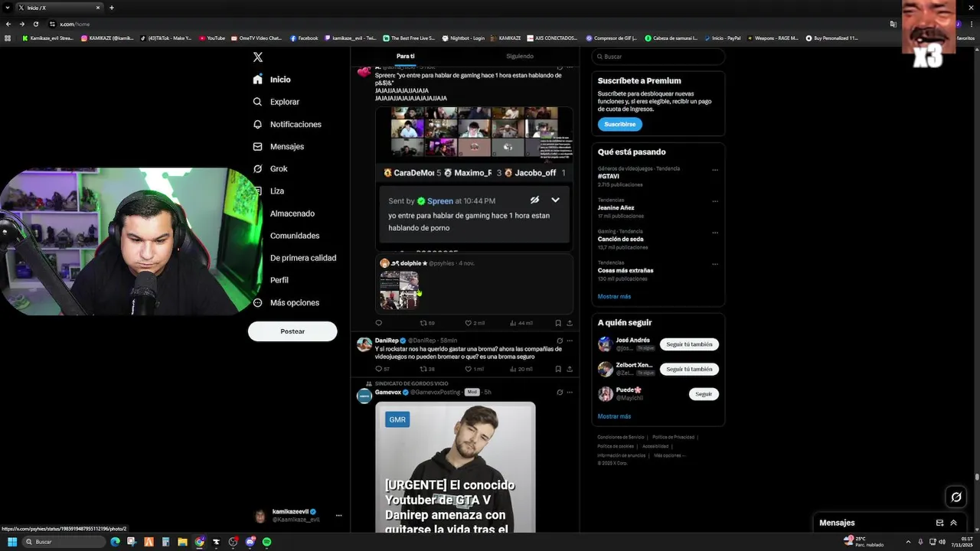Click the X logo in the sidebar
980x551 pixels.
258,57
